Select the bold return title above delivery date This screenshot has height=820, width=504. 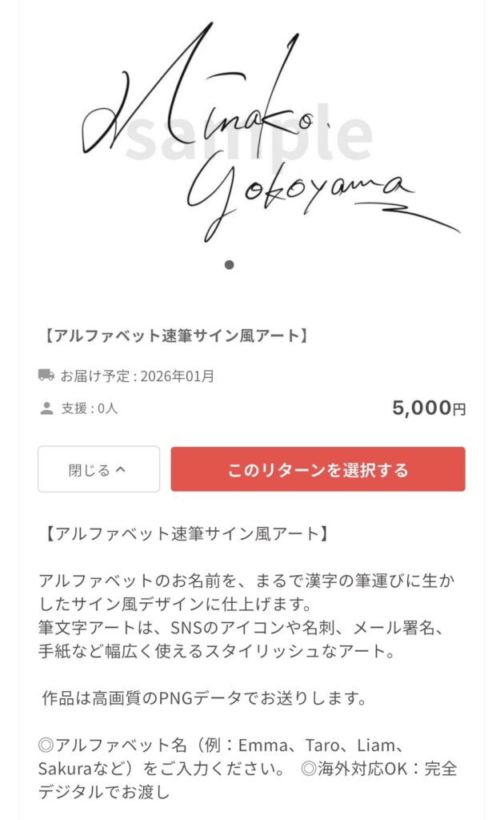(174, 336)
